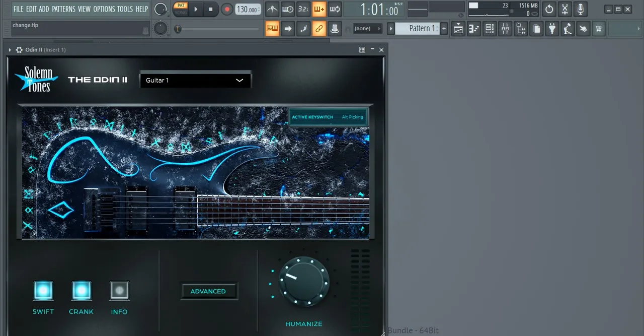Open the OPTIONS menu

(x=104, y=9)
